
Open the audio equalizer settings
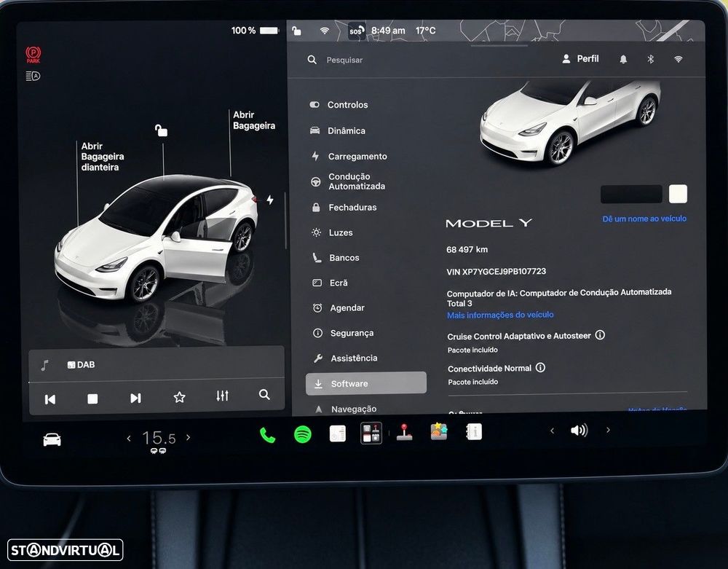[222, 396]
